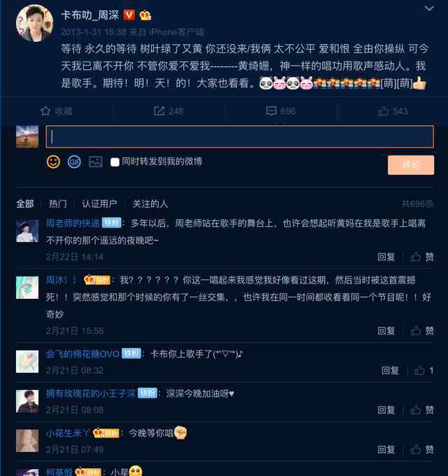
Task: Submit with the orange 评论 button
Action: (411, 164)
